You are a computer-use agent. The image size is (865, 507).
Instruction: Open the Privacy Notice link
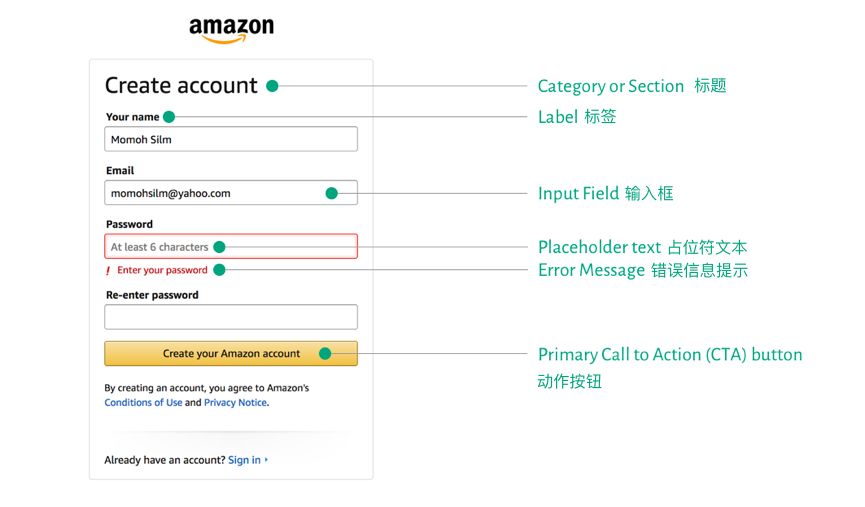236,403
